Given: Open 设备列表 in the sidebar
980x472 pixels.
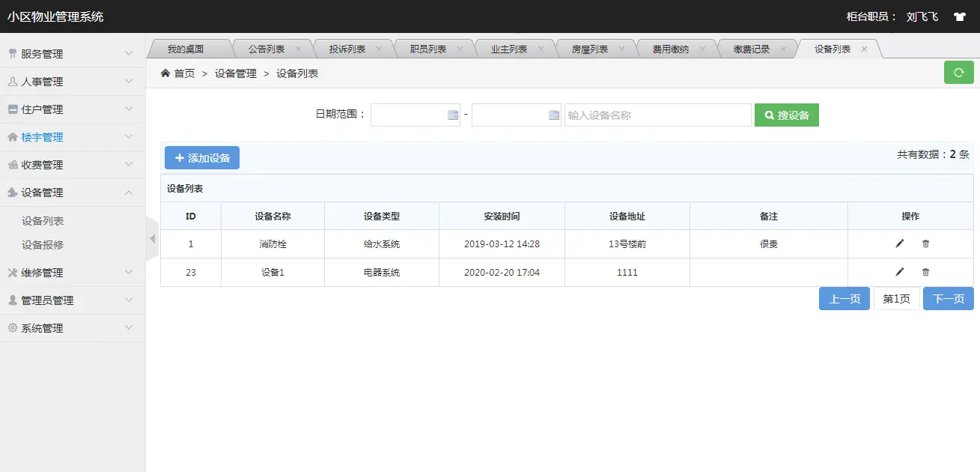Looking at the screenshot, I should click(43, 221).
